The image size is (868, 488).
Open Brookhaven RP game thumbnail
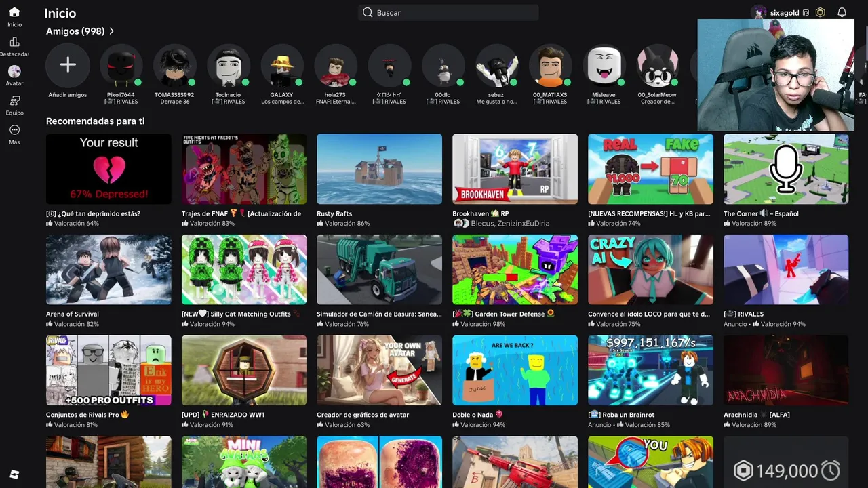(x=515, y=169)
